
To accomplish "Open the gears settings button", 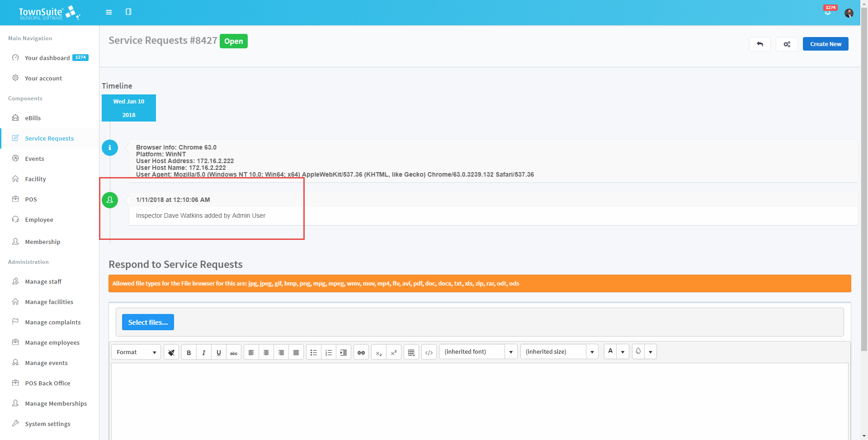I will pos(787,44).
